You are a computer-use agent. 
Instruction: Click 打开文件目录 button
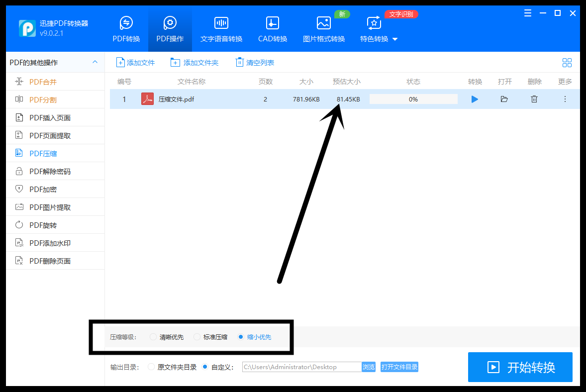coord(399,367)
